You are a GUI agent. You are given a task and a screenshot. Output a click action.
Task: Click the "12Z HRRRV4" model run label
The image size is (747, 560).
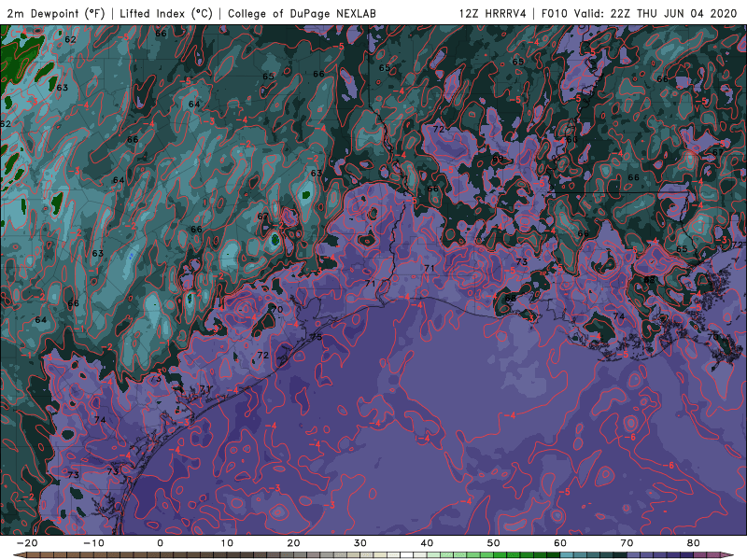(493, 14)
